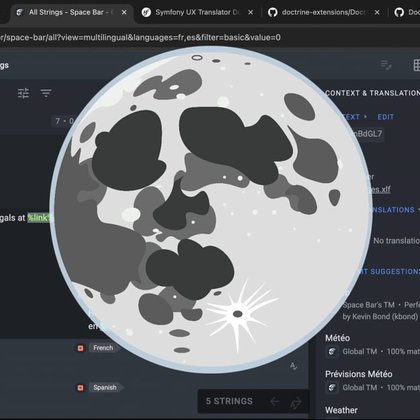The image size is (420, 420).
Task: Select the Spanish language row
Action: [105, 388]
